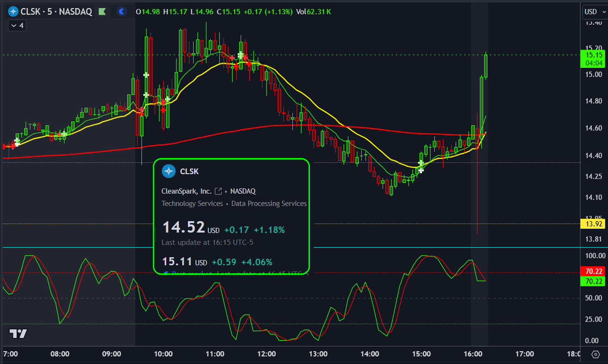The height and width of the screenshot is (364, 608).
Task: Click the green flag icon beside NASDAQ
Action: click(x=102, y=11)
